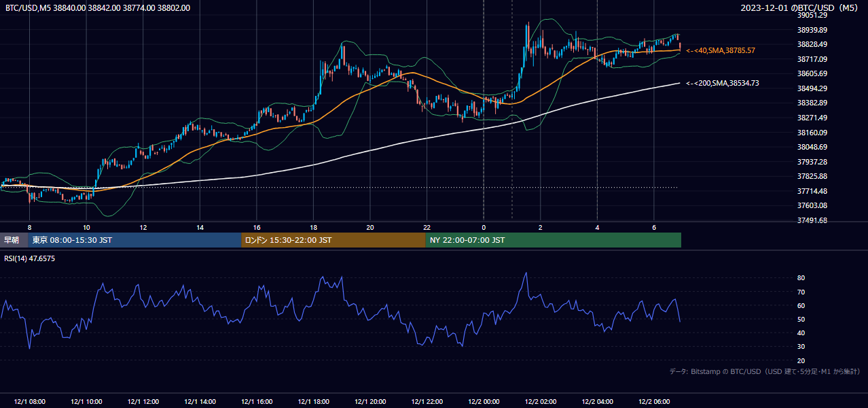Click hour label 8 under price chart
The image size is (868, 408).
coord(29,227)
